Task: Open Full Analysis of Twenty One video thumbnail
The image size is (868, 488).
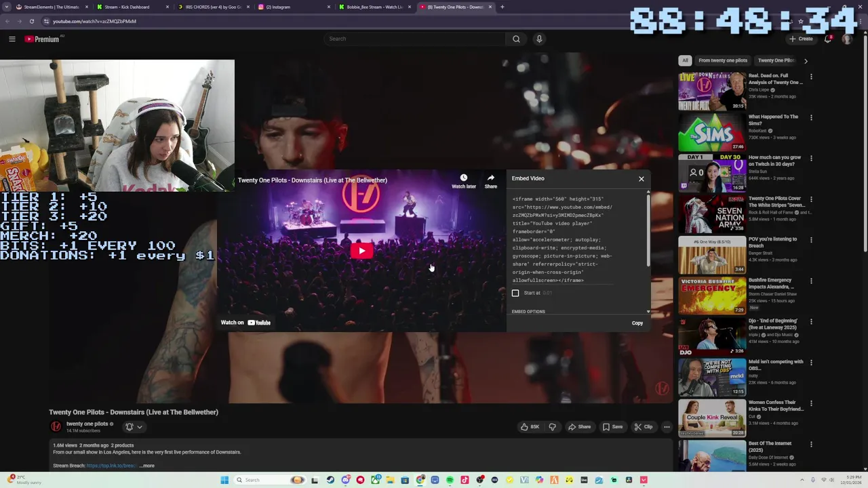Action: (712, 91)
